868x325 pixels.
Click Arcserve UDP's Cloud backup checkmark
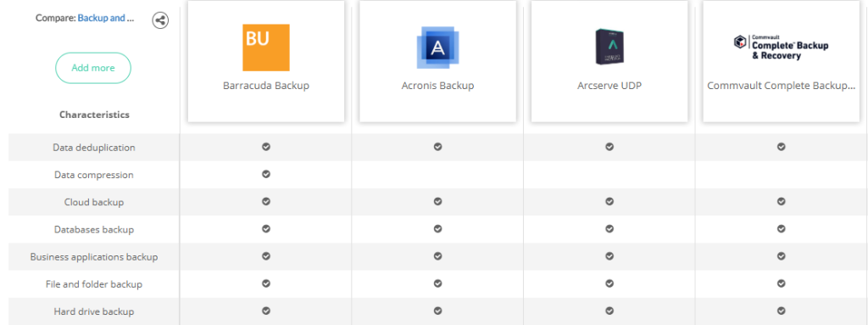pos(609,201)
